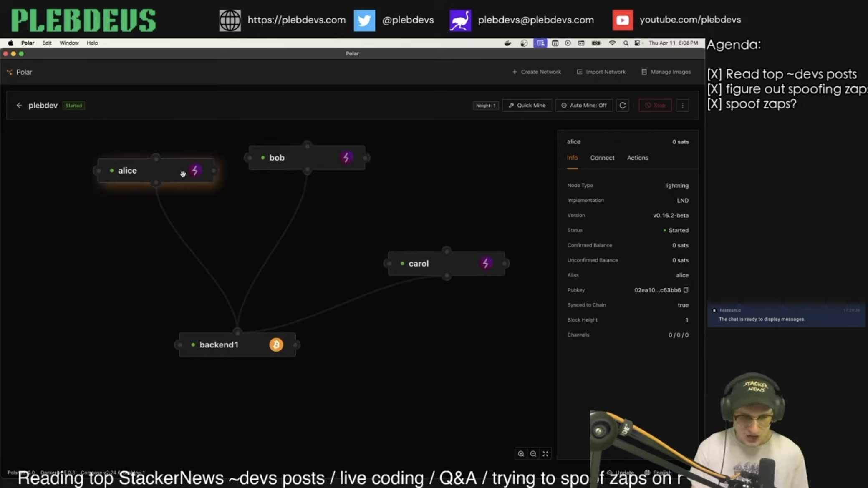Click carol's lightning node icon
Viewport: 868px width, 488px height.
pos(485,263)
